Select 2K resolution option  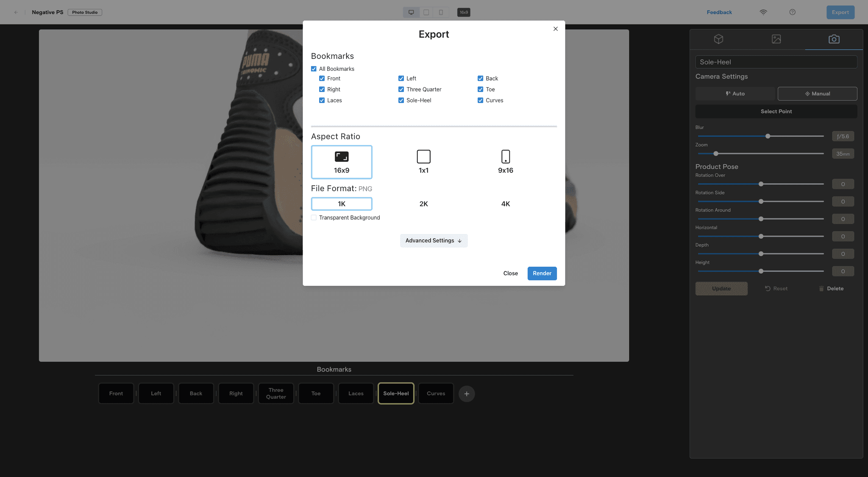pyautogui.click(x=423, y=204)
